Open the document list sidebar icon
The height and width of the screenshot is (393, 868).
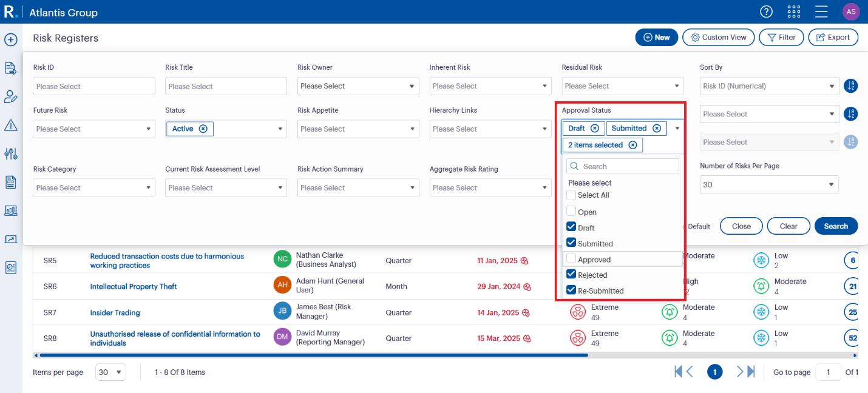click(10, 182)
